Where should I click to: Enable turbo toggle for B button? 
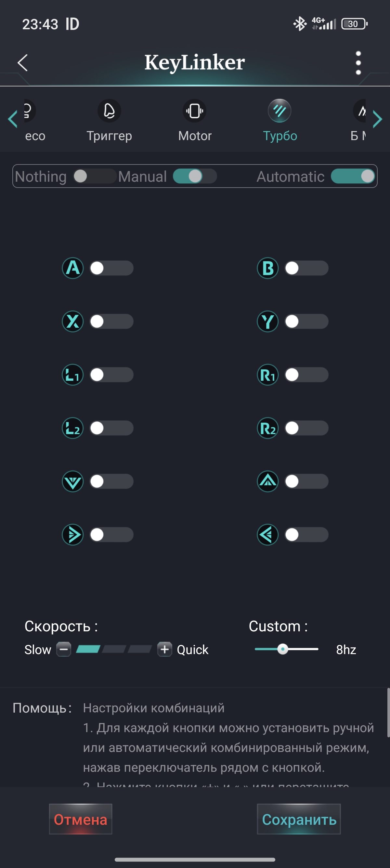tap(306, 268)
